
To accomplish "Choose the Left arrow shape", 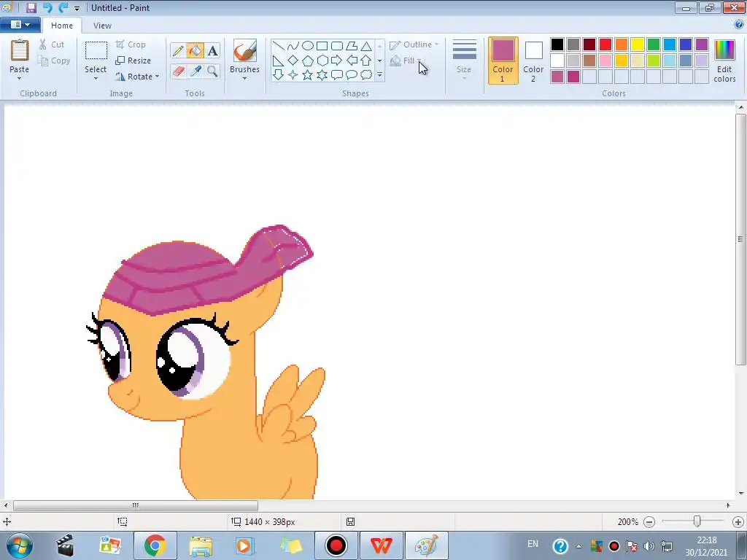I will [x=352, y=61].
